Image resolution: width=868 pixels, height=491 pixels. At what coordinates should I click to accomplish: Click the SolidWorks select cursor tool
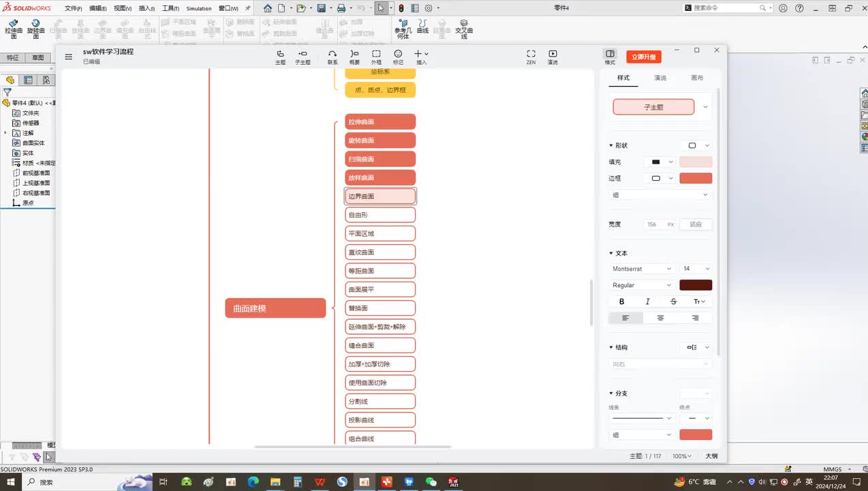coord(382,8)
